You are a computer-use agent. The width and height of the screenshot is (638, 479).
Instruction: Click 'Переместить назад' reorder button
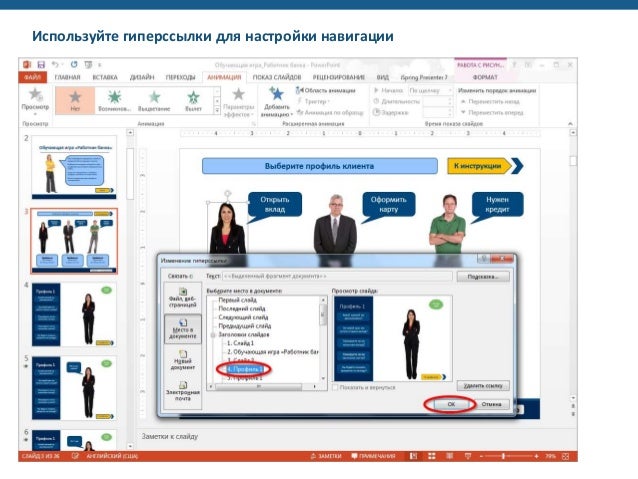(490, 101)
